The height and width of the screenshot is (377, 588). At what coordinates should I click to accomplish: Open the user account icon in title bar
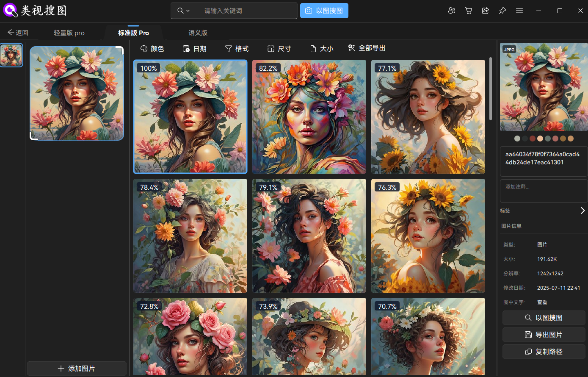tap(452, 11)
